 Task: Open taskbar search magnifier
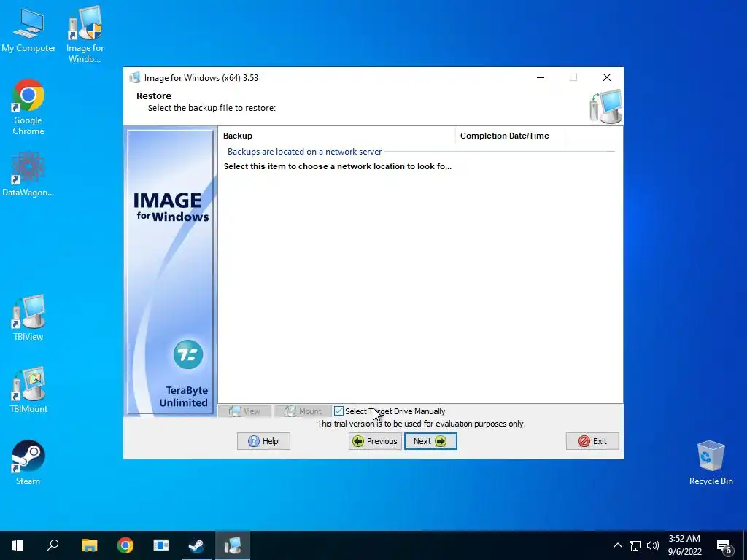click(53, 545)
